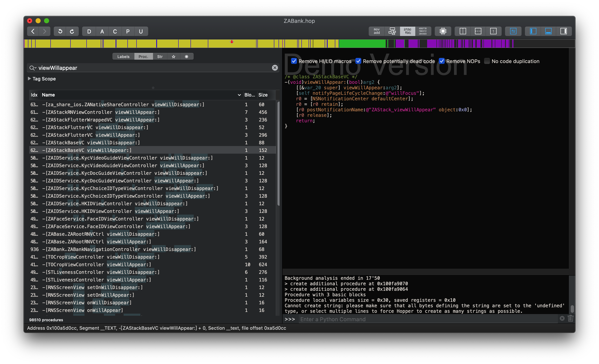Toggle the right inspector panel

click(x=564, y=31)
